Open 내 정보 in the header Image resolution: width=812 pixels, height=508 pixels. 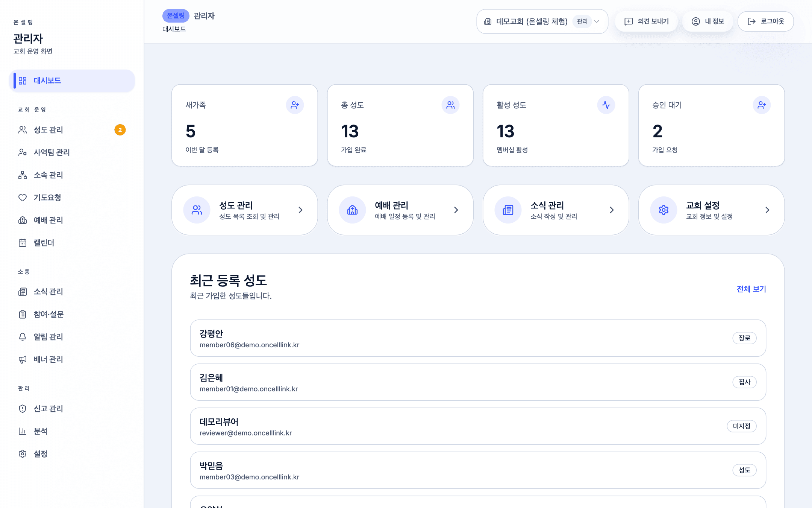tap(708, 21)
